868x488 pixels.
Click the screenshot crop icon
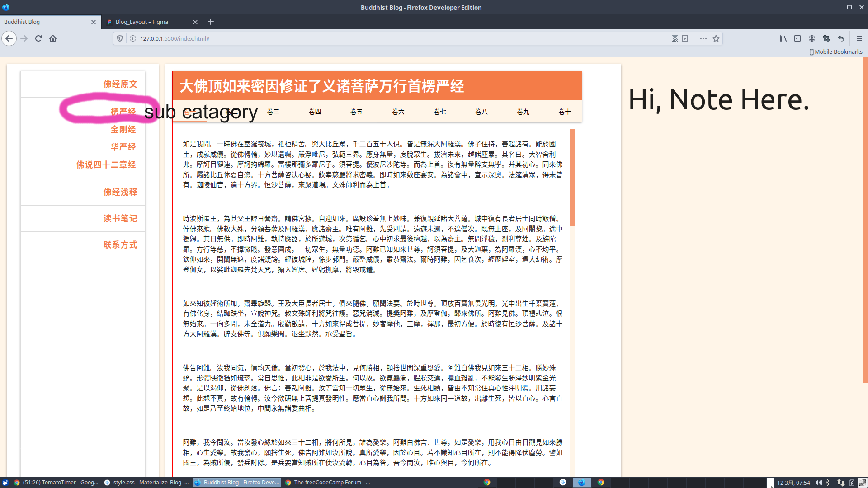pyautogui.click(x=826, y=38)
